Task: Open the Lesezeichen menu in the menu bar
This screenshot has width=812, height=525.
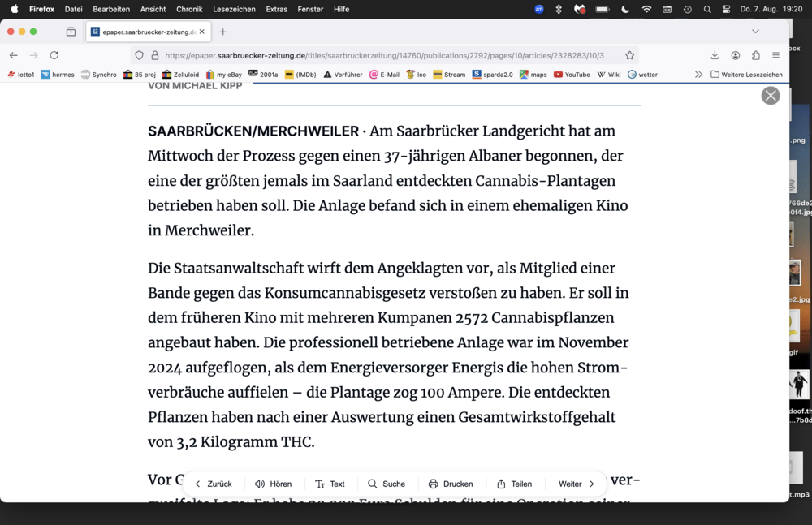Action: point(234,9)
